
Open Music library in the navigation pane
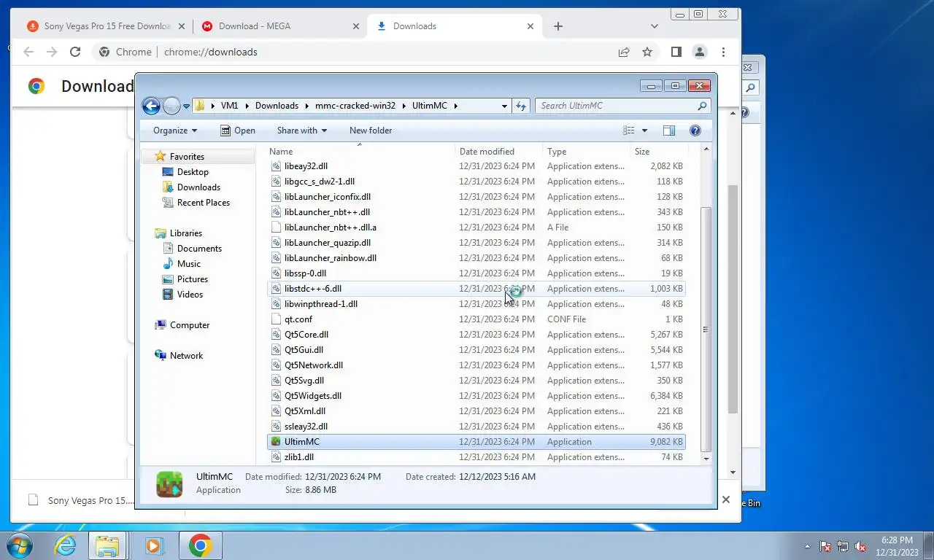(x=188, y=264)
